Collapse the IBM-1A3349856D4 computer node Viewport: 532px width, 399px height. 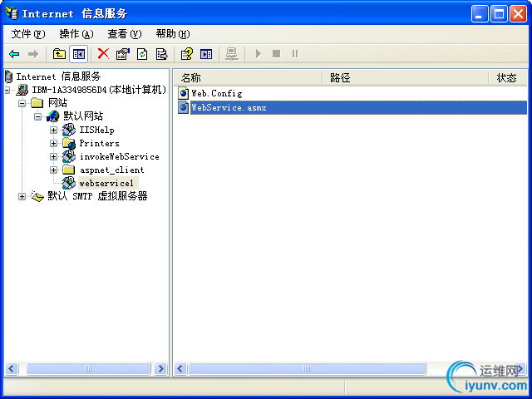click(7, 90)
